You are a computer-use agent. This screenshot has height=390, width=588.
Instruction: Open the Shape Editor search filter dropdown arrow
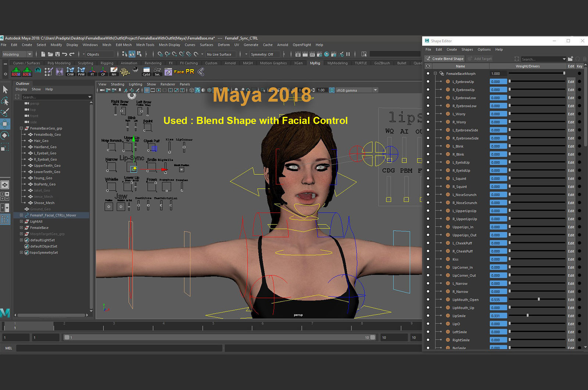(564, 59)
